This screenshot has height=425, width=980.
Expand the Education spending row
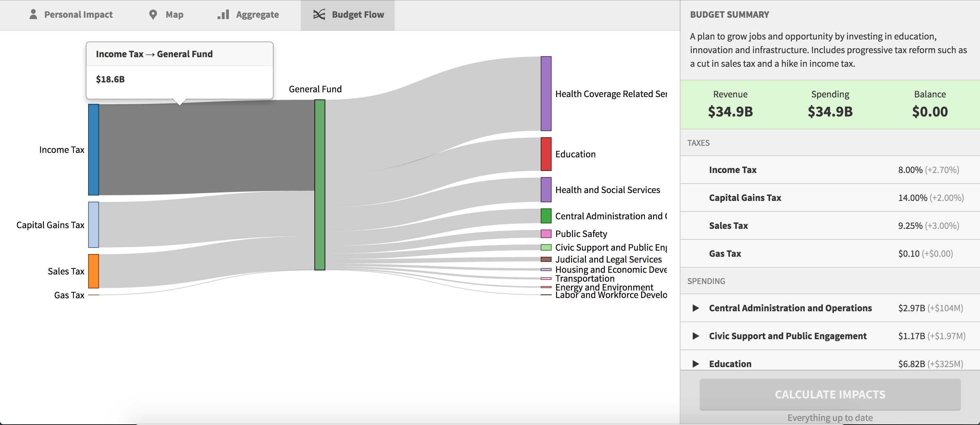696,364
